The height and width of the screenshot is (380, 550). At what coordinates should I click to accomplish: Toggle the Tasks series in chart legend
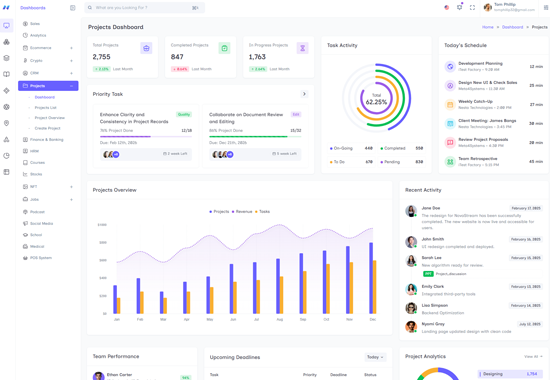point(262,212)
